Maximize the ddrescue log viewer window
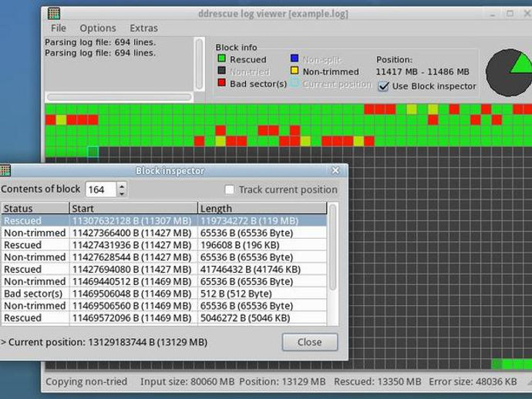The width and height of the screenshot is (532, 399). pos(510,14)
